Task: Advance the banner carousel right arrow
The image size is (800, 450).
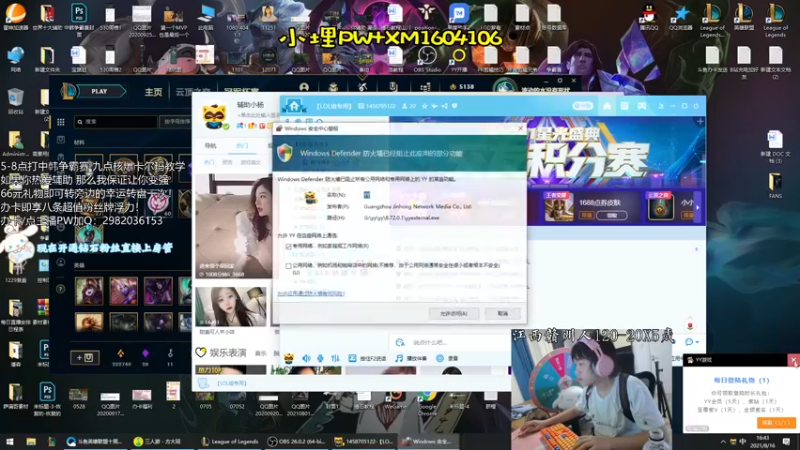Action: [x=697, y=208]
